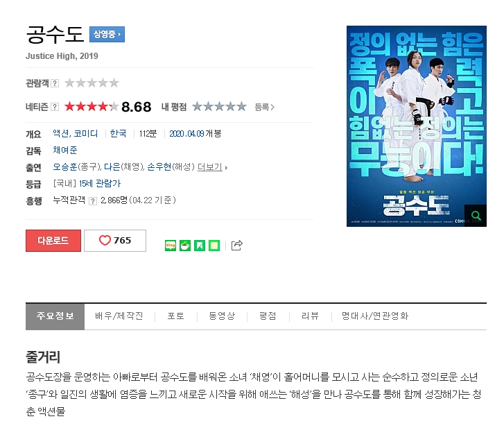Toggle the heart like button 765
The height and width of the screenshot is (437, 504).
point(115,241)
